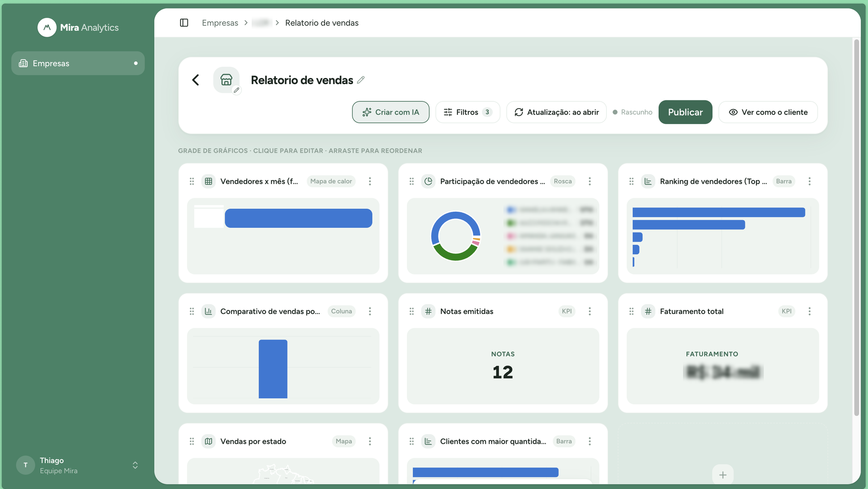
Task: Open Filtros panel
Action: [x=467, y=112]
